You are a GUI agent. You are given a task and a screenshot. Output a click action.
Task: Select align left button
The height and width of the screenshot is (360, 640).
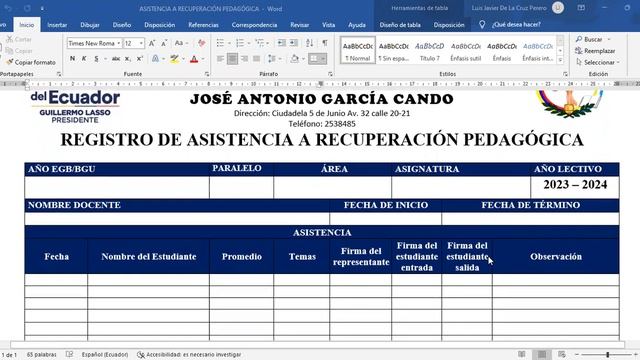point(220,59)
